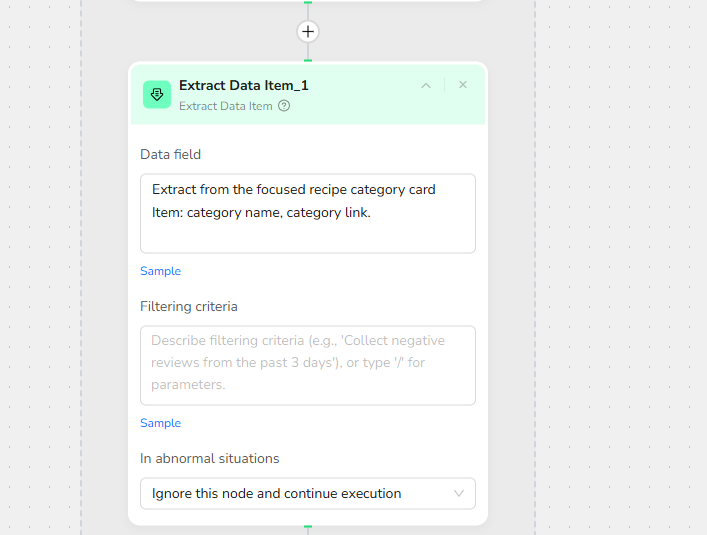This screenshot has width=707, height=535.
Task: Open the Sample link under Data field
Action: (160, 271)
